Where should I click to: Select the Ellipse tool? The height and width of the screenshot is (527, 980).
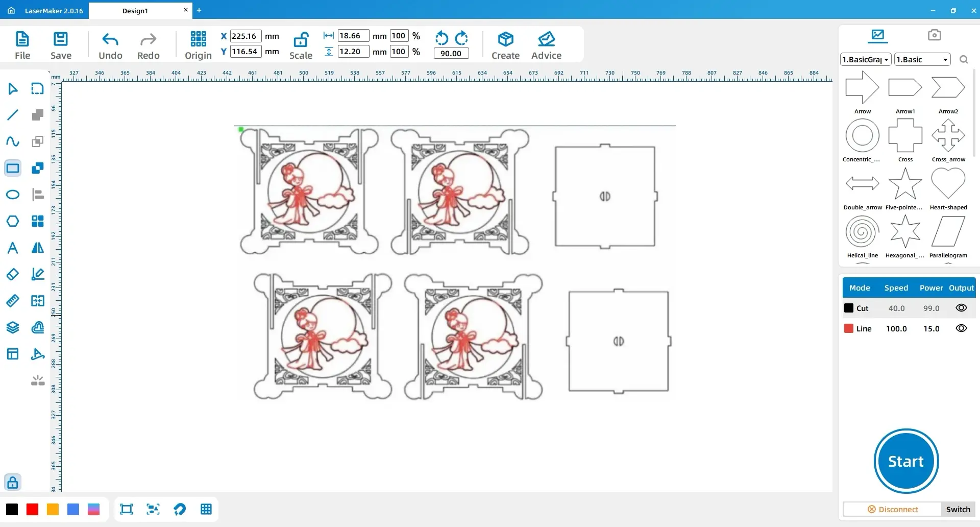tap(13, 195)
